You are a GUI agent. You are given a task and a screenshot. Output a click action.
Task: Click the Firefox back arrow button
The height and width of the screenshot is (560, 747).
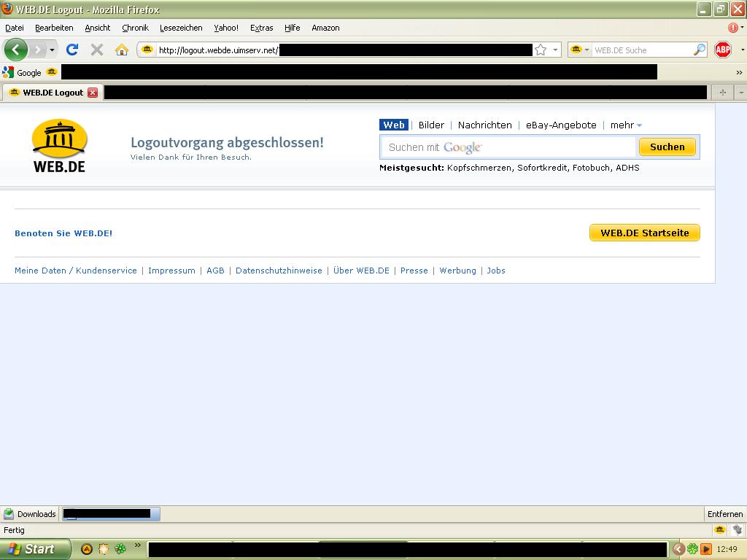tap(16, 50)
